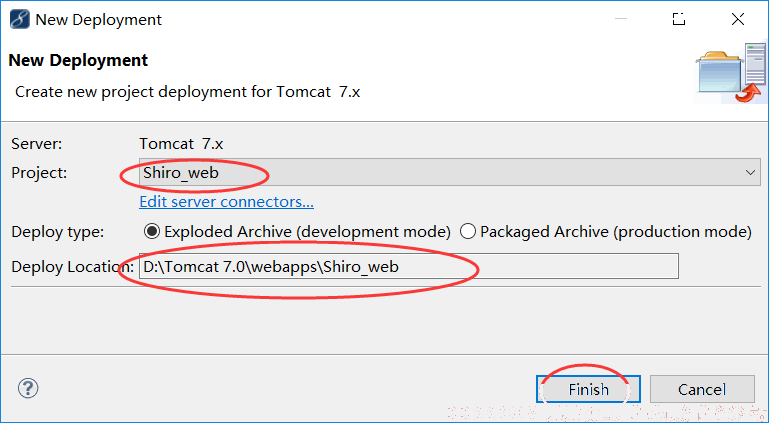
Task: Close the New Deployment dialog window
Action: coord(738,19)
